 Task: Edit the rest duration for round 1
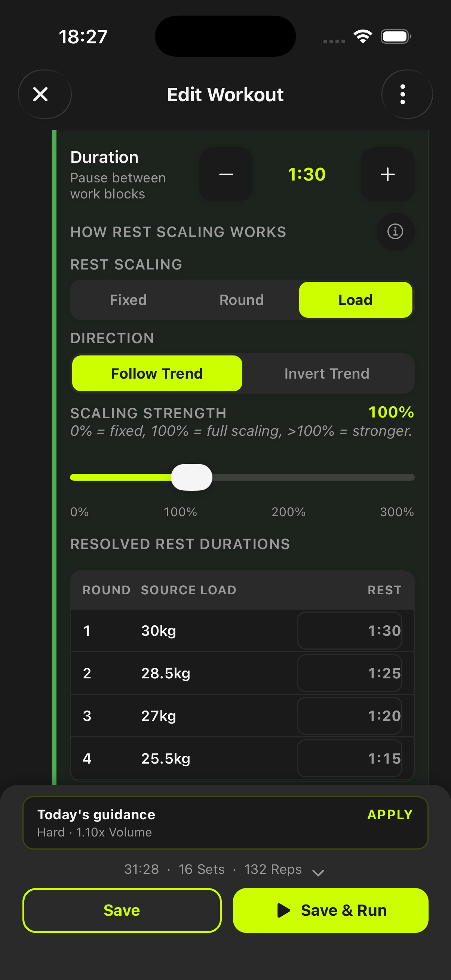(x=349, y=631)
